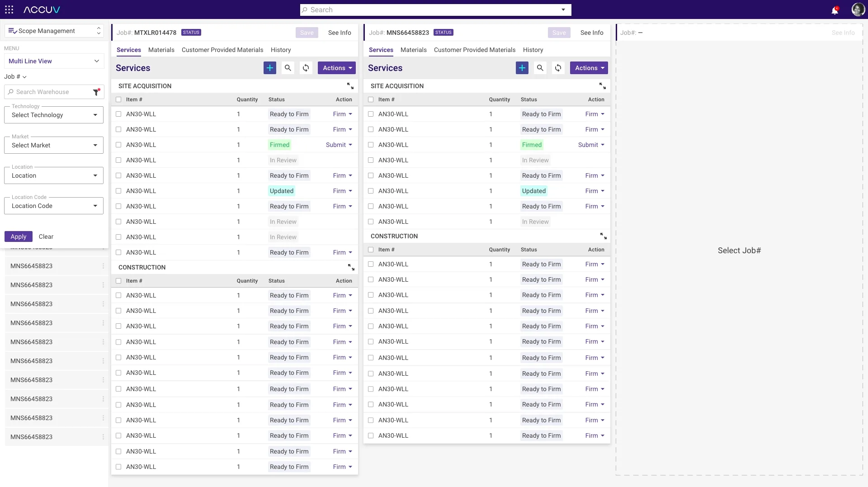Image resolution: width=868 pixels, height=487 pixels.
Task: Expand Site Acquisition section in MNS66458823 panel
Action: coord(603,86)
